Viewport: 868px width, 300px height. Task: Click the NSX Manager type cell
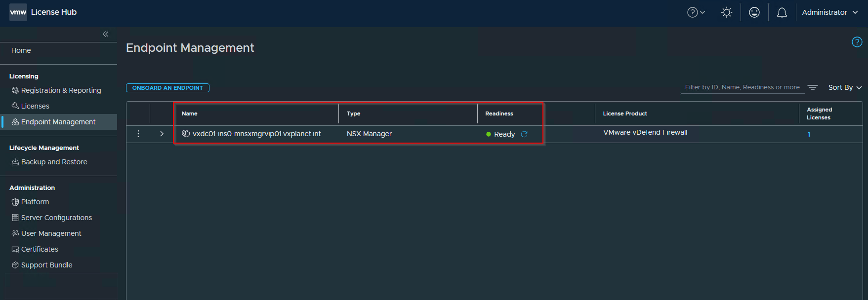369,134
